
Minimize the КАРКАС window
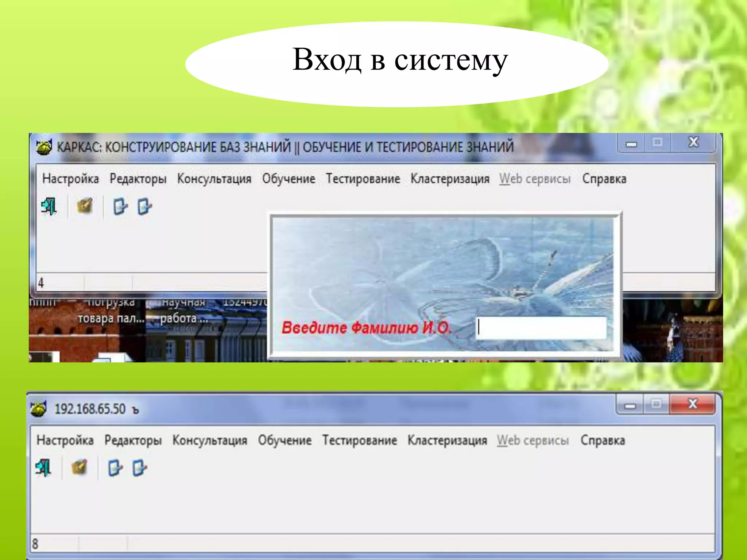coord(631,143)
